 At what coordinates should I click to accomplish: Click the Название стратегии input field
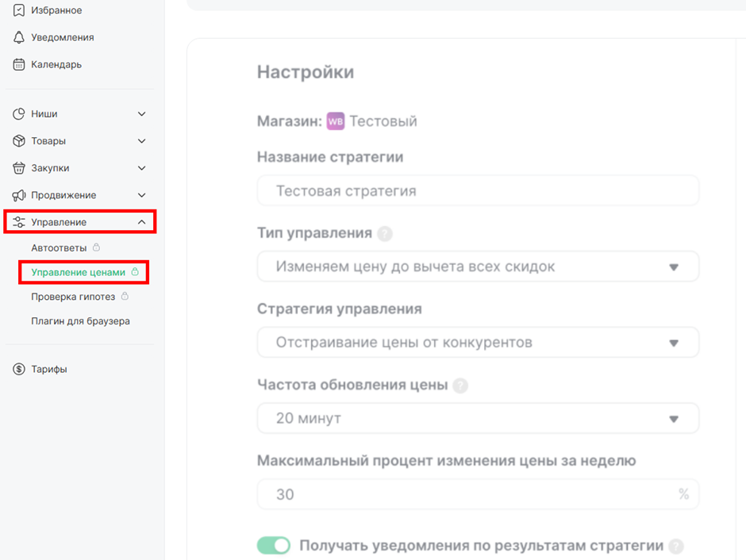[478, 190]
